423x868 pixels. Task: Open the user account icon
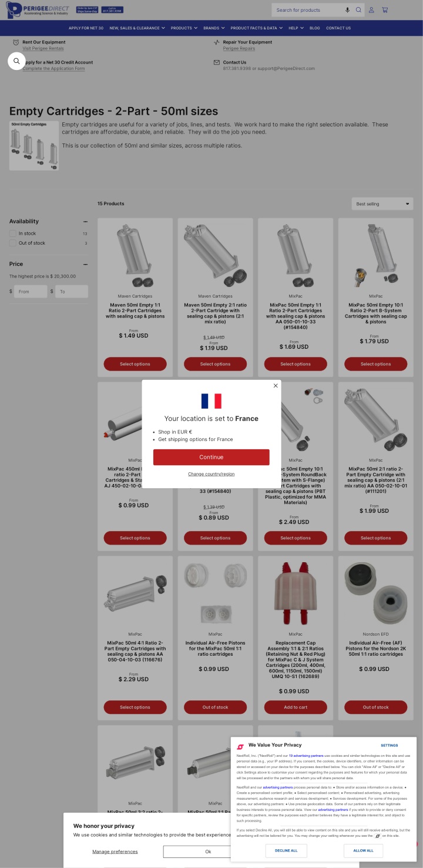tap(371, 10)
